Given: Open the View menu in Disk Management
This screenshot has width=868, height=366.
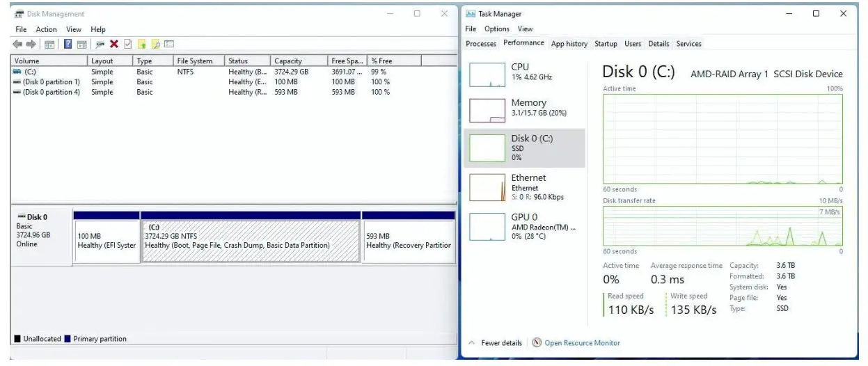Looking at the screenshot, I should pos(74,29).
